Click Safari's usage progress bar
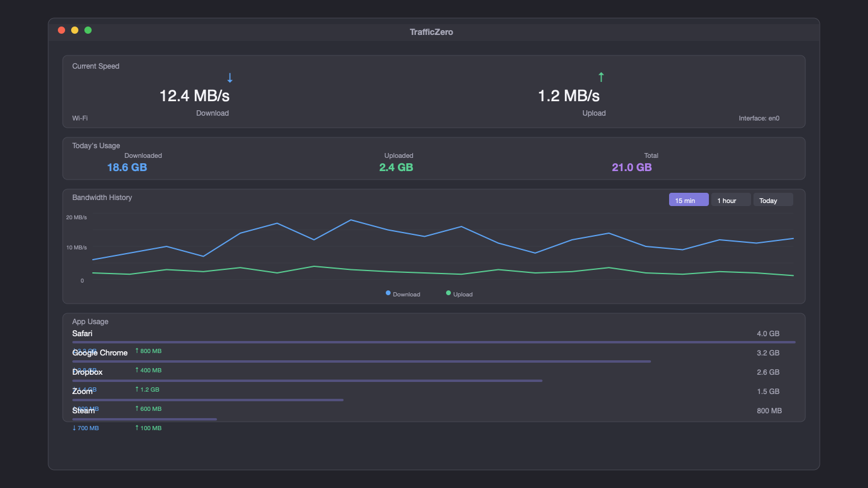868x488 pixels. (434, 342)
